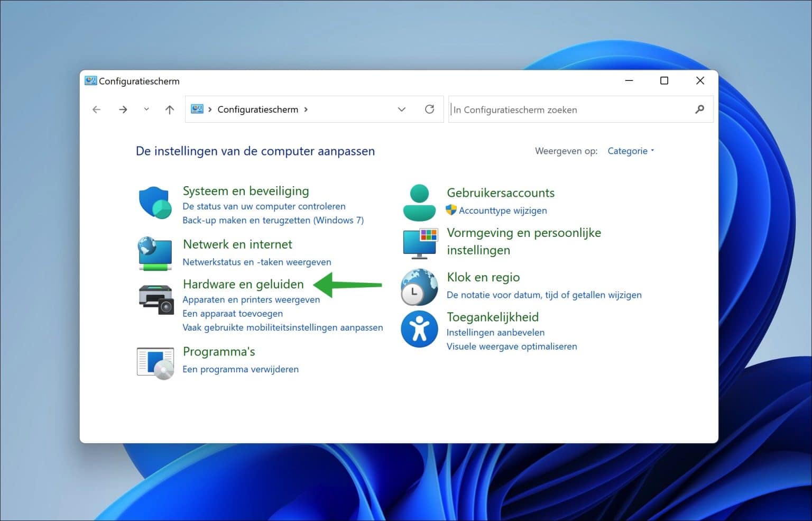Screen dimensions: 812x521
Task: Open the Categorie view dropdown
Action: tap(630, 151)
